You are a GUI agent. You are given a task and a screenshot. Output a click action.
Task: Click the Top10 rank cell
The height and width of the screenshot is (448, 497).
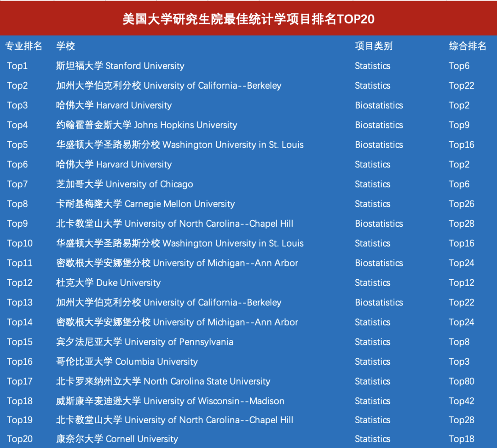click(x=20, y=243)
